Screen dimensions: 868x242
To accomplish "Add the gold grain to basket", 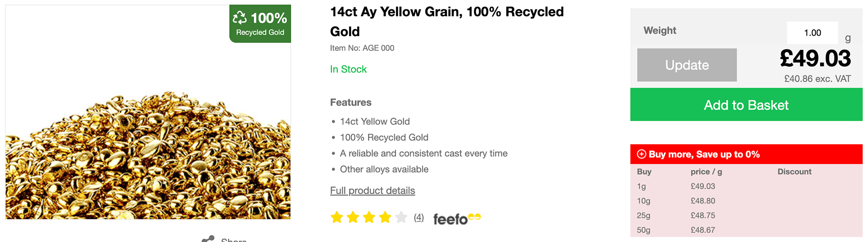I will tap(746, 105).
